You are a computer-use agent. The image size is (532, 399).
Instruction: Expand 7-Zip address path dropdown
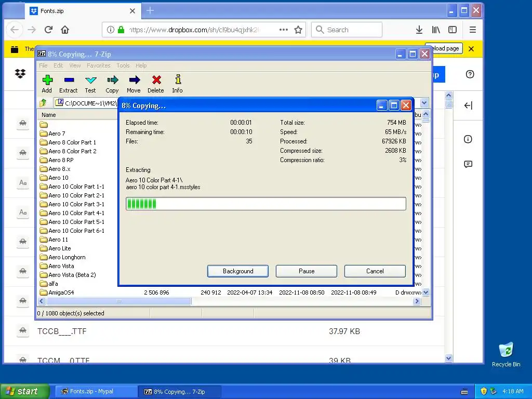(424, 103)
